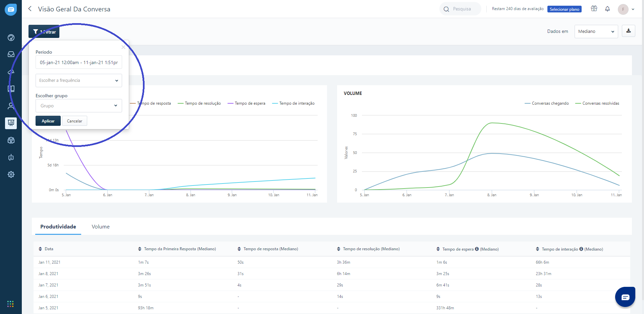Toggle Tempo de interação legend series

(293, 103)
